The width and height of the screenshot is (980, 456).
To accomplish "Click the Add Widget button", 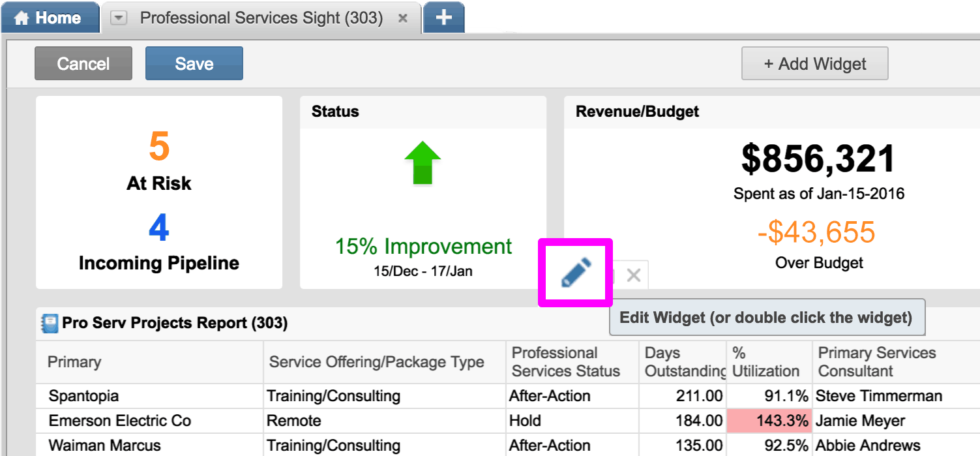I will [x=814, y=64].
